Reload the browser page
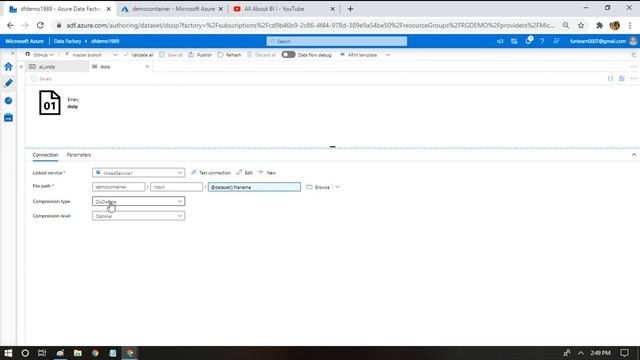Image resolution: width=640 pixels, height=360 pixels. point(40,25)
